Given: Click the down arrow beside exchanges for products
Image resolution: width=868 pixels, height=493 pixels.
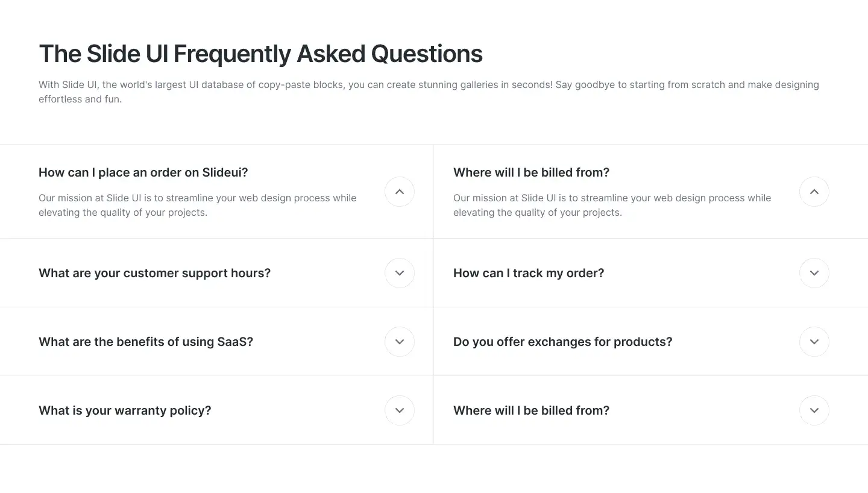Looking at the screenshot, I should click(x=814, y=342).
